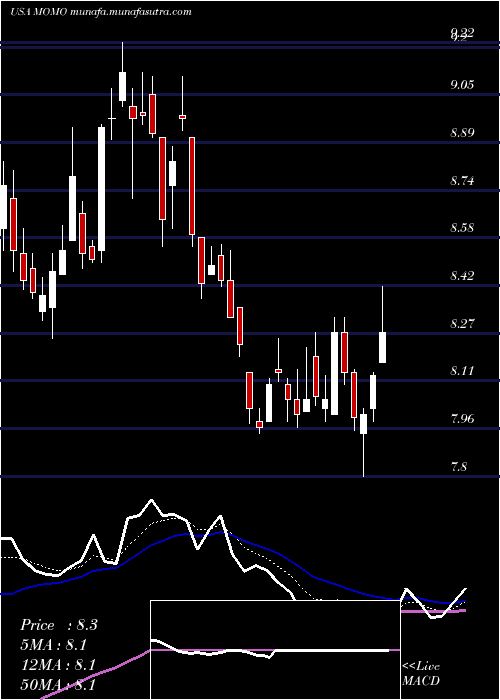This screenshot has height=700, width=500.
Task: Select the 8.11 price axis label
Action: pos(461,371)
